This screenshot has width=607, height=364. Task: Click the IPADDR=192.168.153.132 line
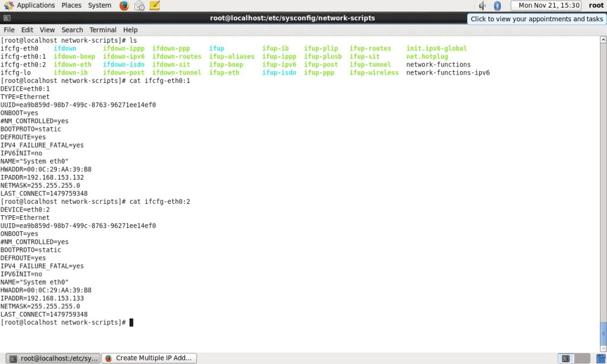pyautogui.click(x=42, y=177)
